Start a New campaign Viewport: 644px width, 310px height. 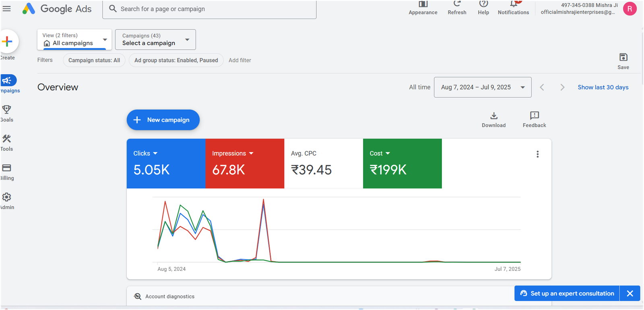click(163, 120)
